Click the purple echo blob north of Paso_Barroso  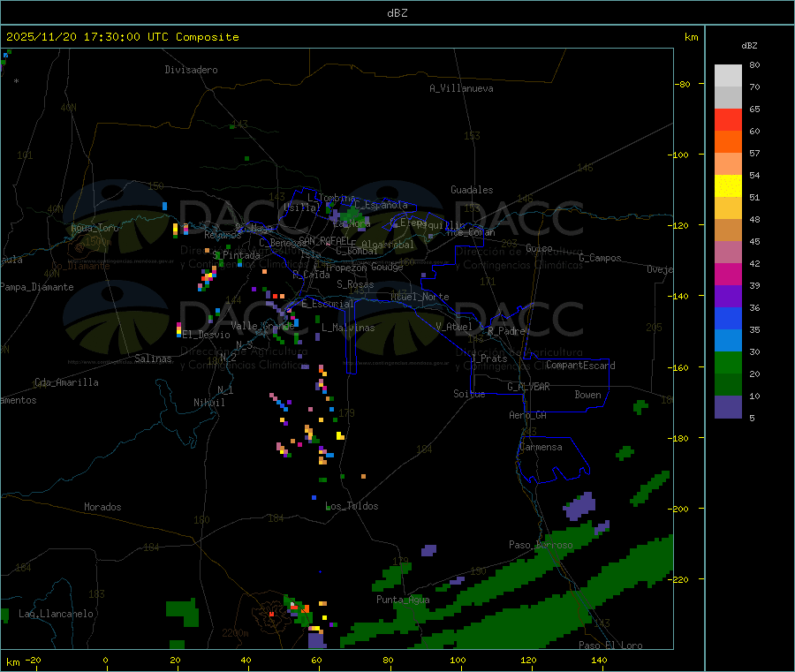point(580,506)
